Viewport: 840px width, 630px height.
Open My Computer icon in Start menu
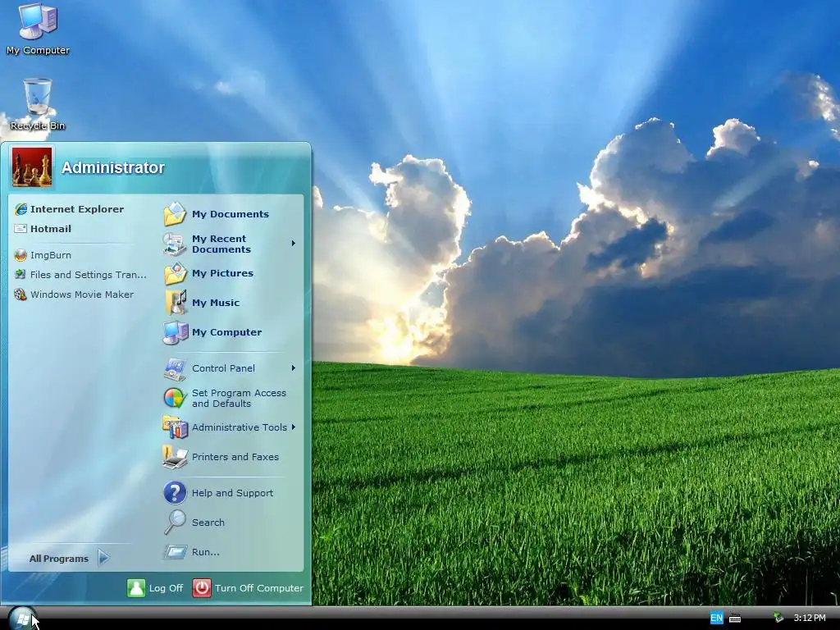click(175, 332)
